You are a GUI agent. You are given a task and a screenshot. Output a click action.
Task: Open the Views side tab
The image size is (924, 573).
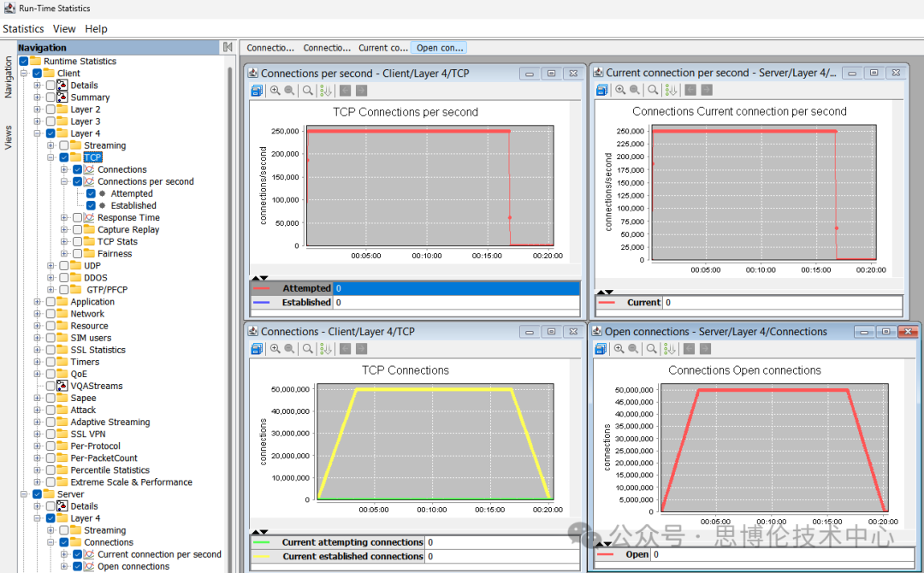9,137
